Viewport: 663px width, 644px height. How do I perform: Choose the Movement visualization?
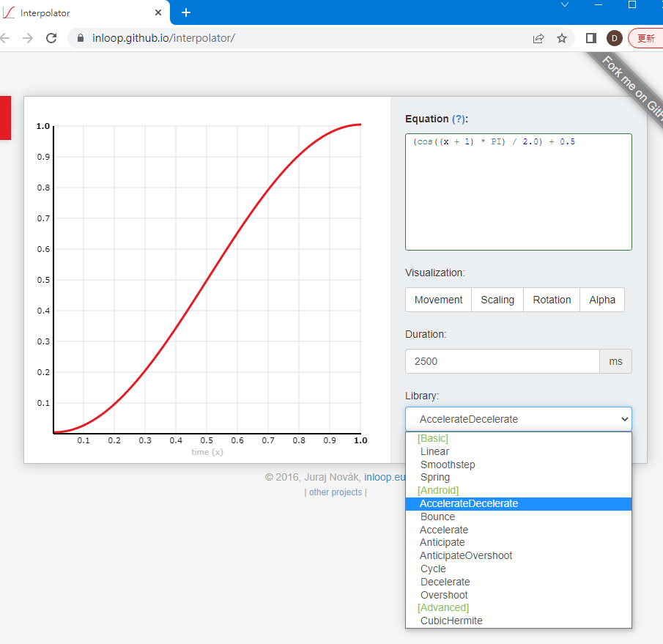pyautogui.click(x=439, y=300)
